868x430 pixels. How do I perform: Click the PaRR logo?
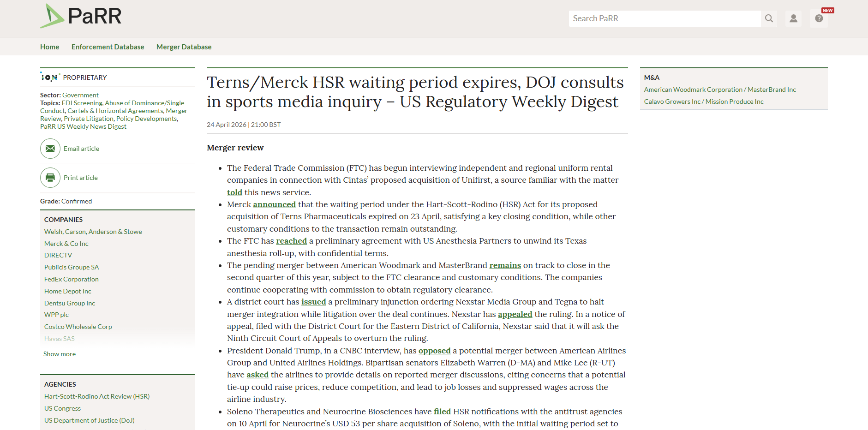(x=81, y=16)
